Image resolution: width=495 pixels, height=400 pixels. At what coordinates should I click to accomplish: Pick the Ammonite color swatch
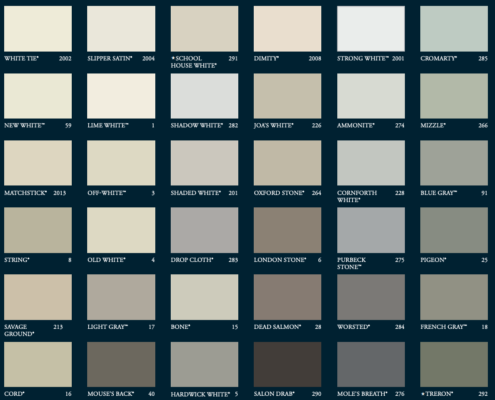click(371, 96)
